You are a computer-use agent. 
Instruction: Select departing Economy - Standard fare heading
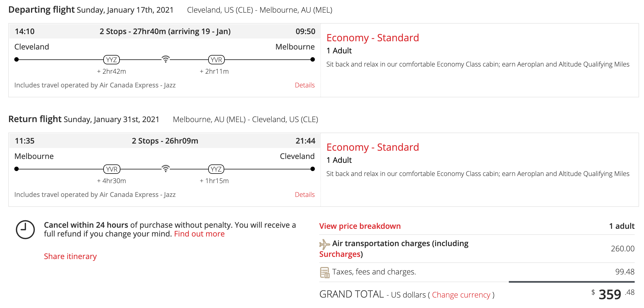coord(372,38)
